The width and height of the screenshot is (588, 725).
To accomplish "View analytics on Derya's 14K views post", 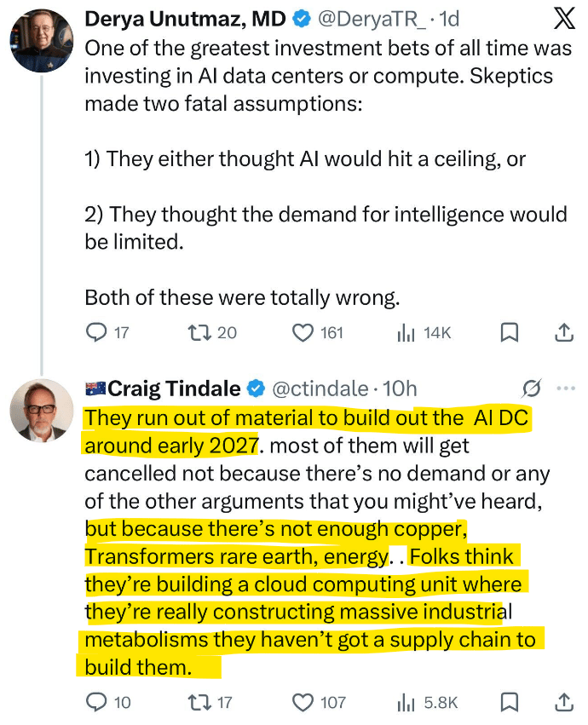I will [406, 332].
